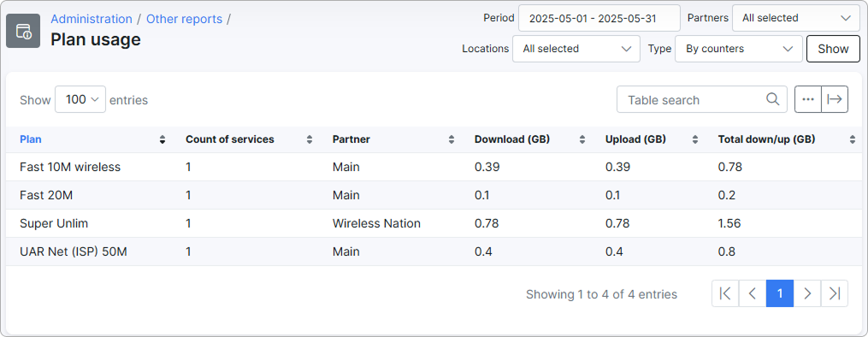Click the Show button
This screenshot has width=868, height=337.
click(x=833, y=49)
